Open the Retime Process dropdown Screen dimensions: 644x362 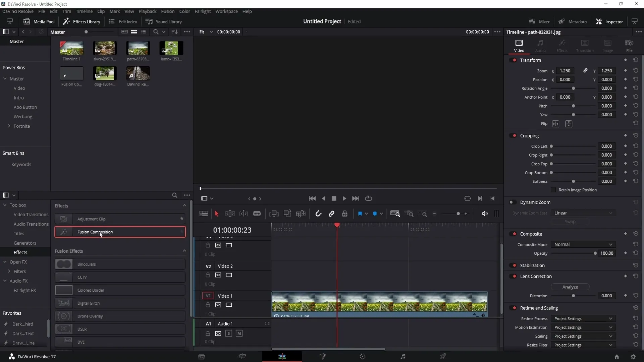(583, 319)
